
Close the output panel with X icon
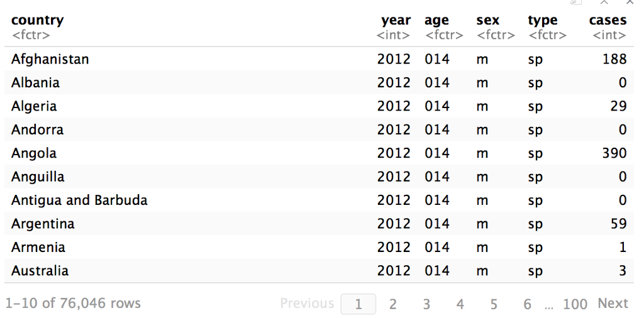(630, 2)
